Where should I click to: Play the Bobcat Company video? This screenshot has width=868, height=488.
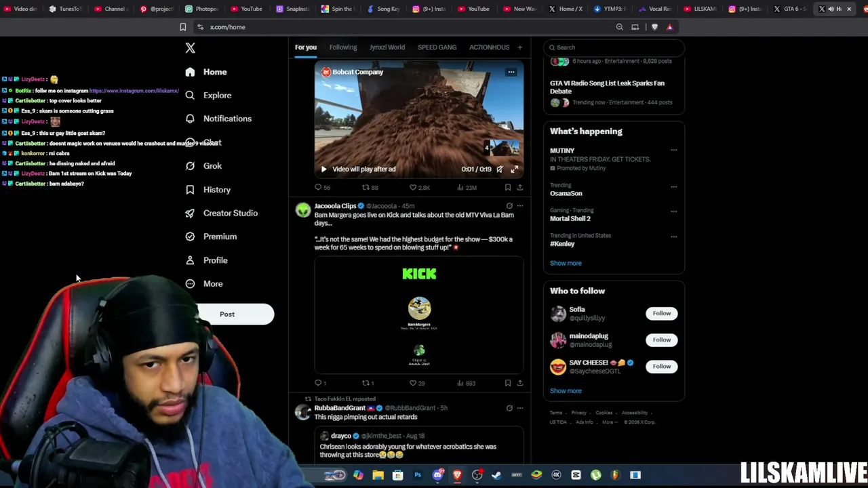click(x=323, y=169)
